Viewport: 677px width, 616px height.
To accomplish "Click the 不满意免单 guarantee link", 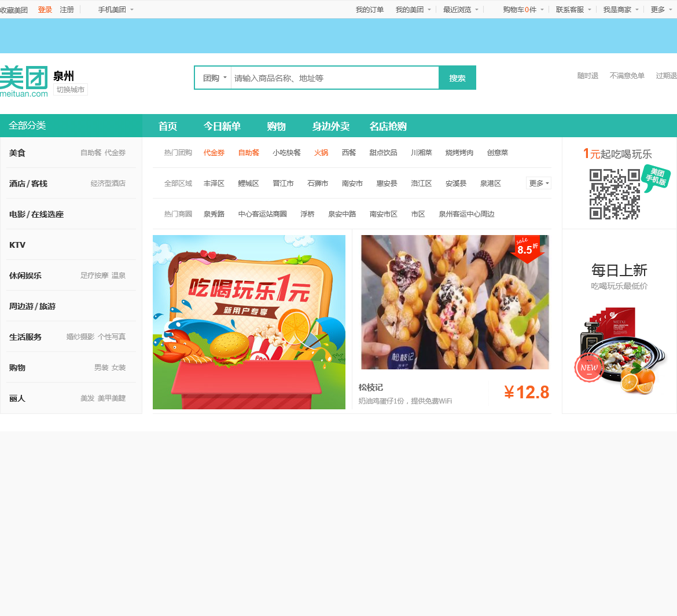I will (x=627, y=76).
